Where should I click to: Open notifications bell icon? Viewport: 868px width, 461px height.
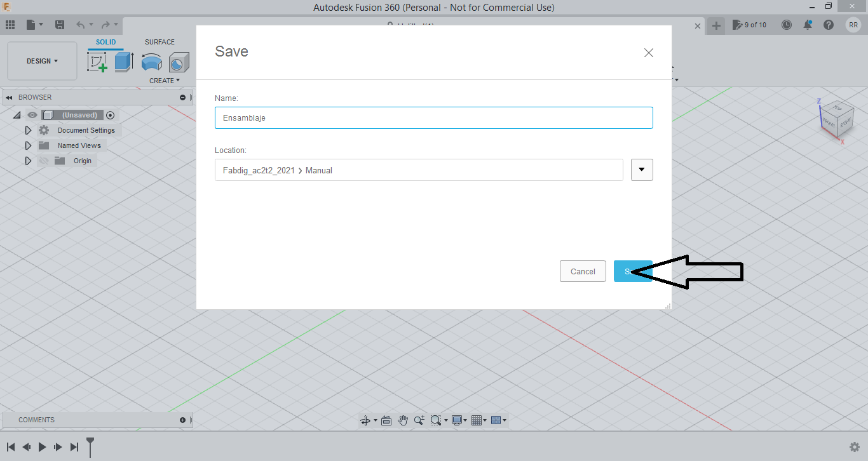pyautogui.click(x=808, y=25)
